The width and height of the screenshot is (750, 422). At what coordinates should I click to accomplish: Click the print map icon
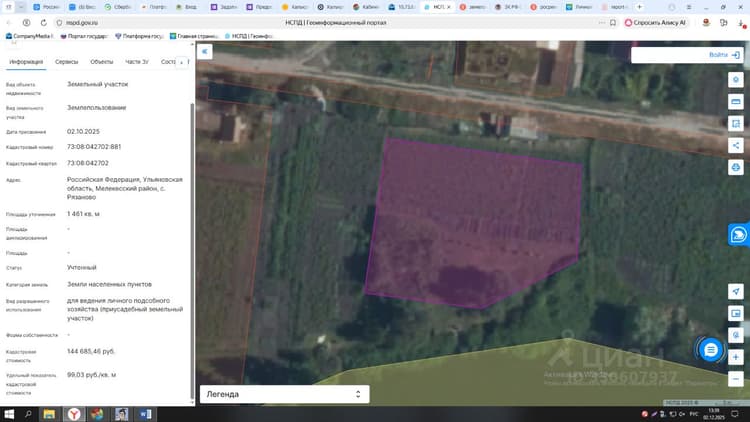coord(736,167)
